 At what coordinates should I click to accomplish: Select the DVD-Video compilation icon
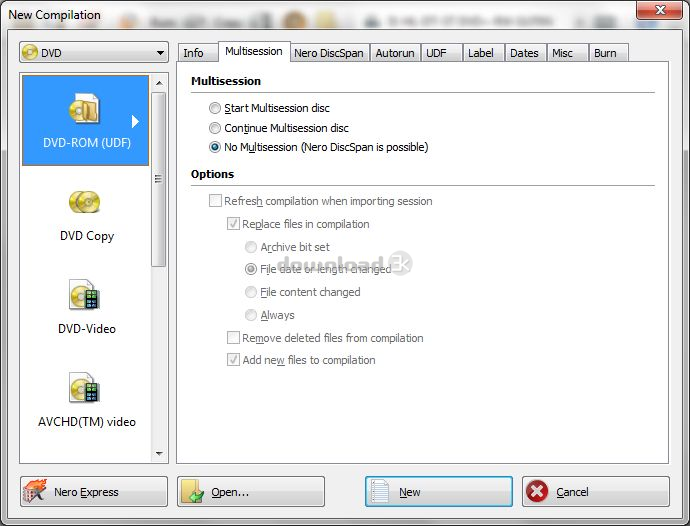tap(84, 295)
